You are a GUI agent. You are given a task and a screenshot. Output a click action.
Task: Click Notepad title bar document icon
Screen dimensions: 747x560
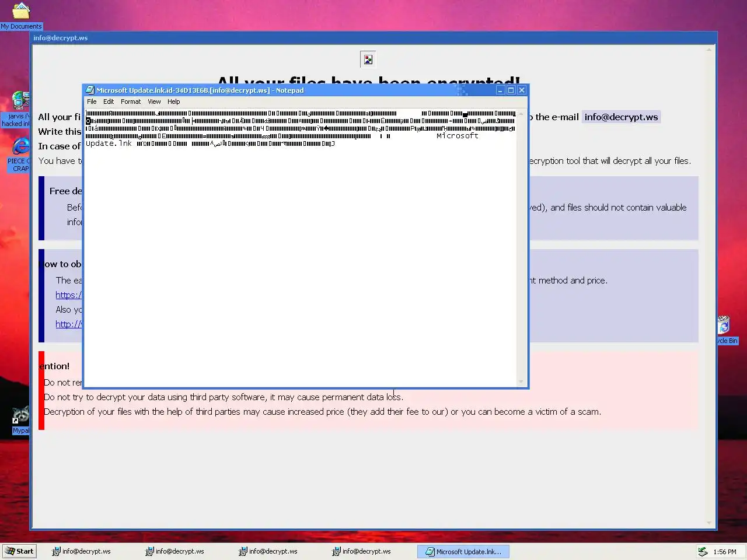pyautogui.click(x=90, y=90)
